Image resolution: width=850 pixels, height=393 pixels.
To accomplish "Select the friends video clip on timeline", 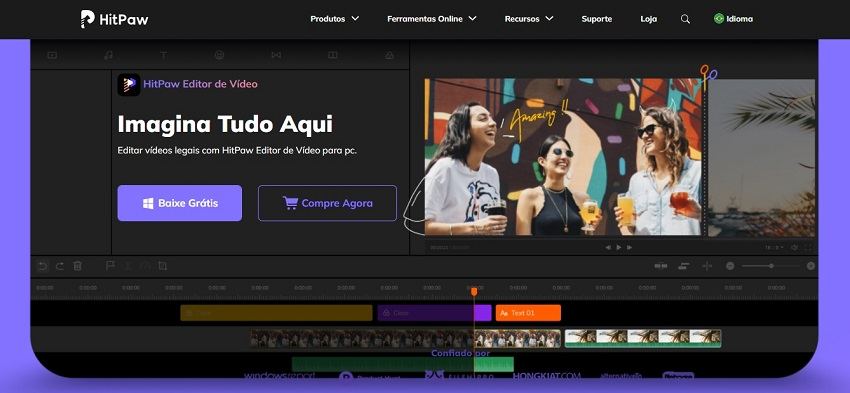I will pos(405,339).
